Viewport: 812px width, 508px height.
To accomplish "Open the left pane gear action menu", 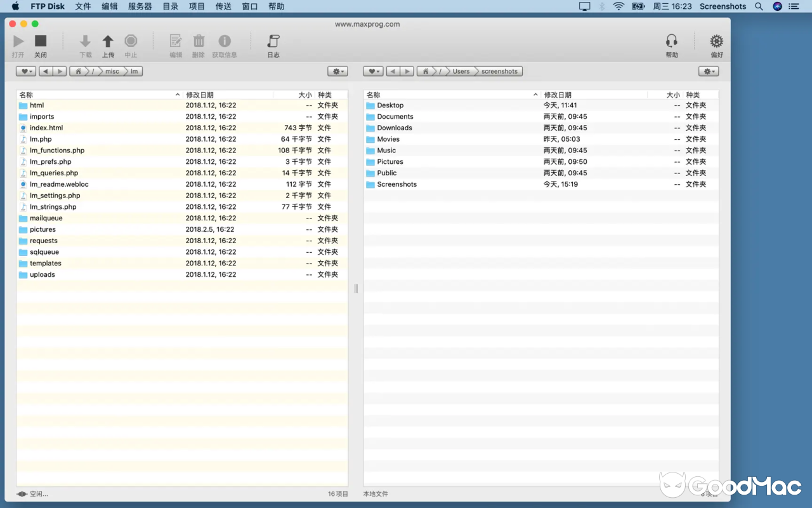I will tap(337, 71).
